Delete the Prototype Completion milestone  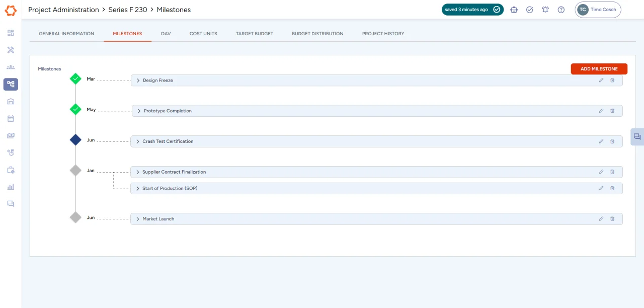(x=612, y=111)
